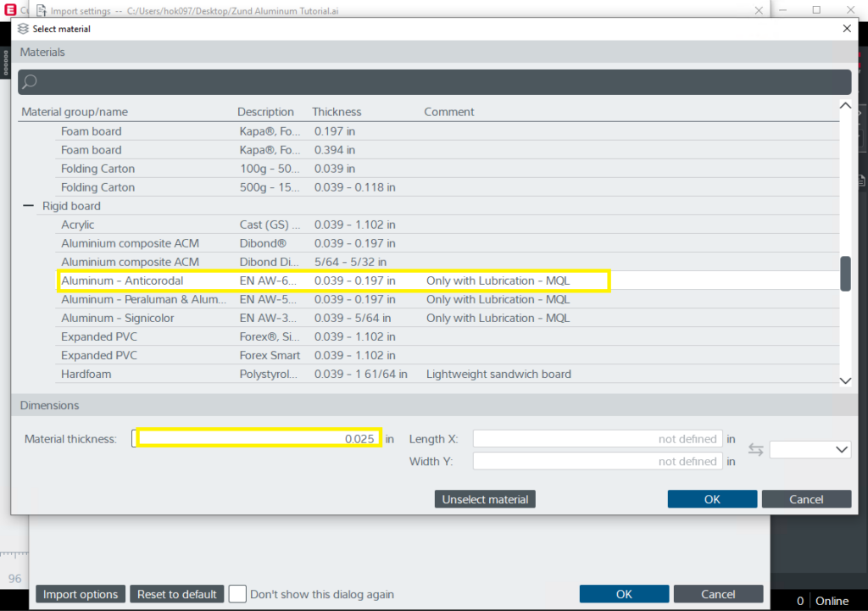Viewport: 868px width, 611px height.
Task: Click the search magnifier icon in Materials
Action: pos(30,82)
